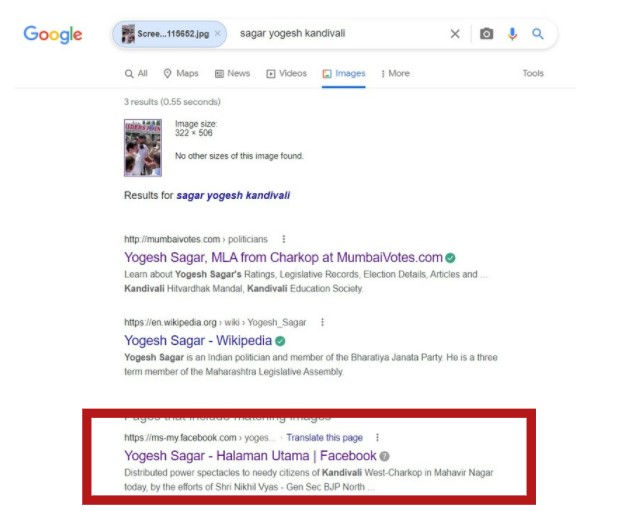This screenshot has width=636, height=527.
Task: Remove the uploaded Scree...115652.jpg chip
Action: pos(218,34)
